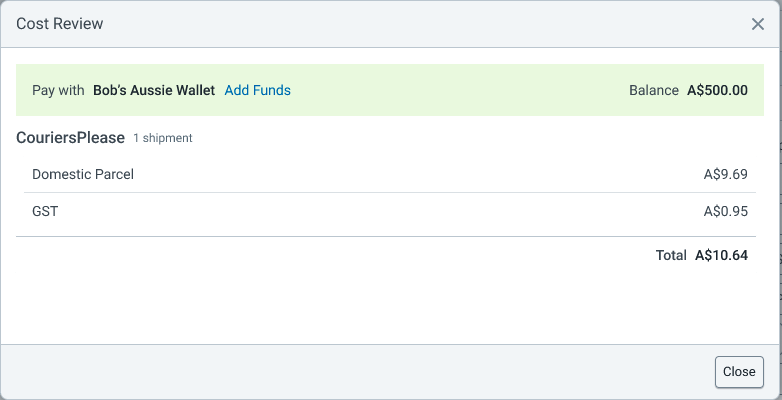Viewport: 782px width, 400px height.
Task: Select the A$10.64 total amount
Action: [x=721, y=255]
